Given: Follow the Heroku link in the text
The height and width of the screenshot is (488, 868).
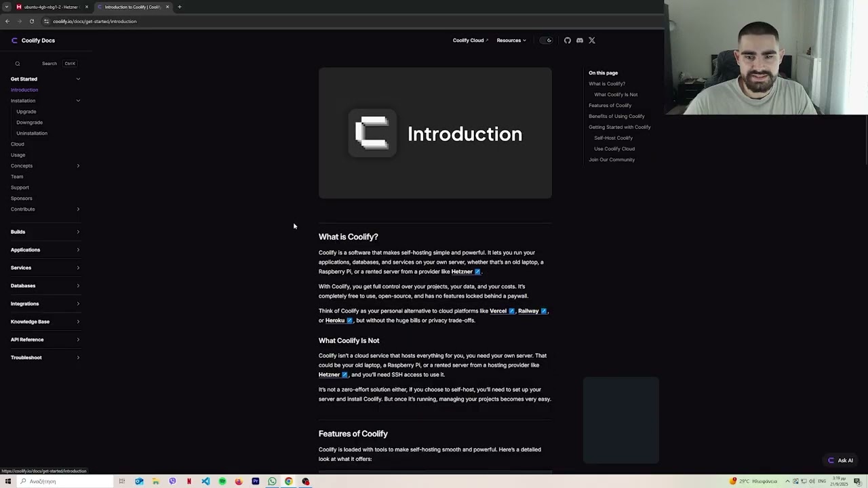Looking at the screenshot, I should [x=339, y=321].
